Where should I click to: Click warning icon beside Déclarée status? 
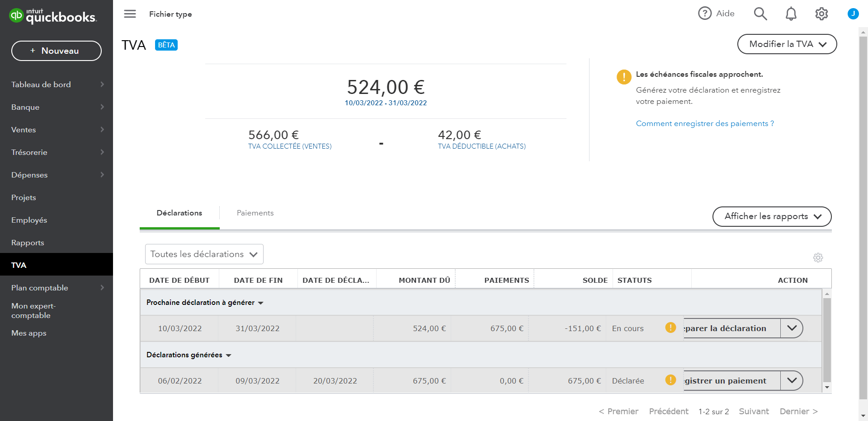(670, 380)
